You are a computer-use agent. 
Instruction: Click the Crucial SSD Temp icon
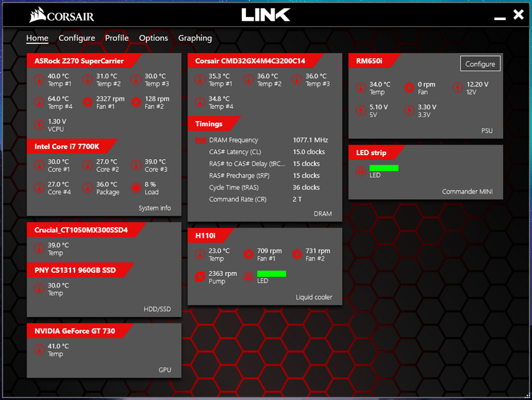tap(40, 249)
